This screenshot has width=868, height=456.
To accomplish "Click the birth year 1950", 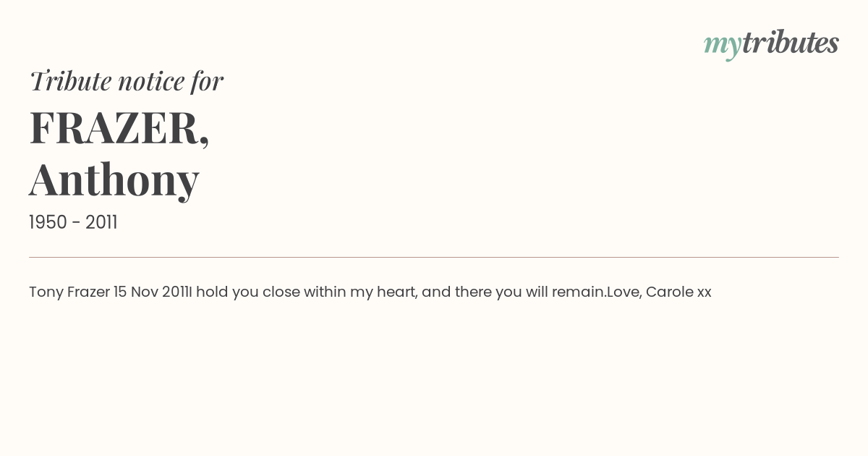I will (x=48, y=223).
